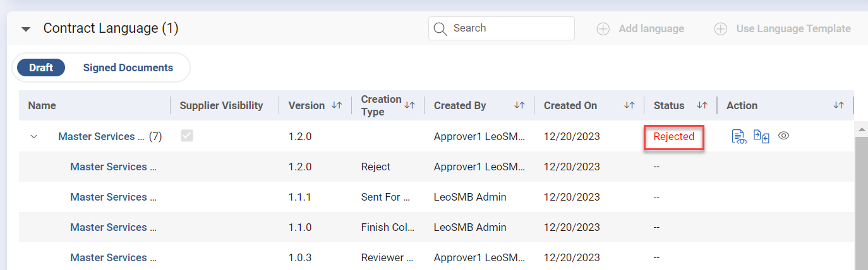Viewport: 868px width, 270px height.
Task: Toggle the Supplier Visibility checkbox
Action: [187, 136]
